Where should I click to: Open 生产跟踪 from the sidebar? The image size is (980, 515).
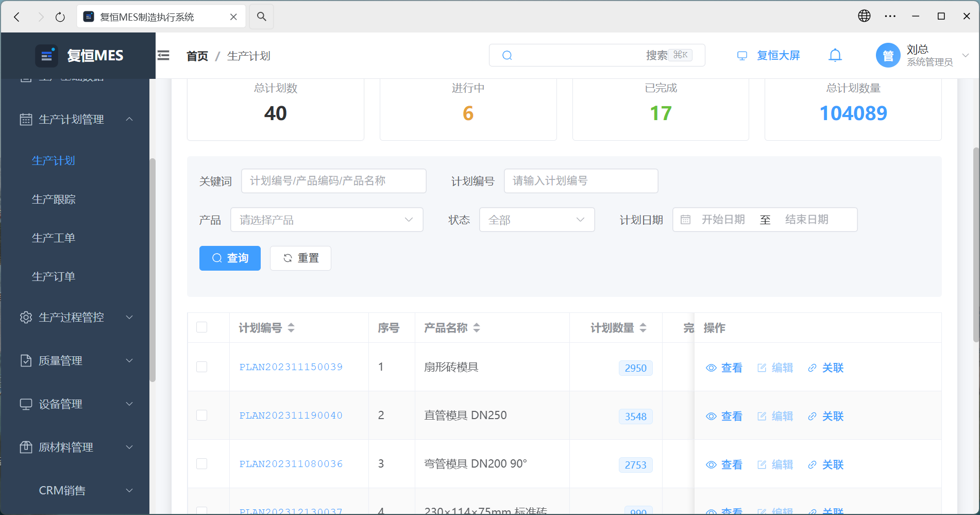(x=54, y=199)
